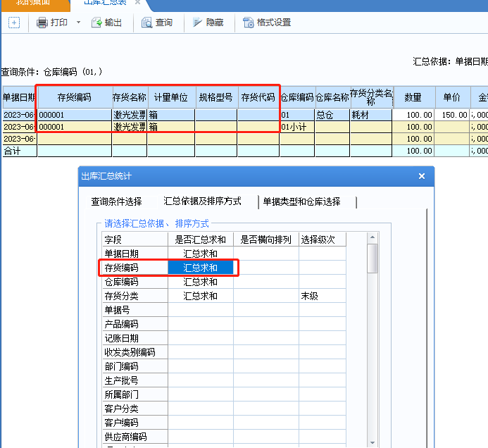Open the 打印 dropdown arrow

78,23
